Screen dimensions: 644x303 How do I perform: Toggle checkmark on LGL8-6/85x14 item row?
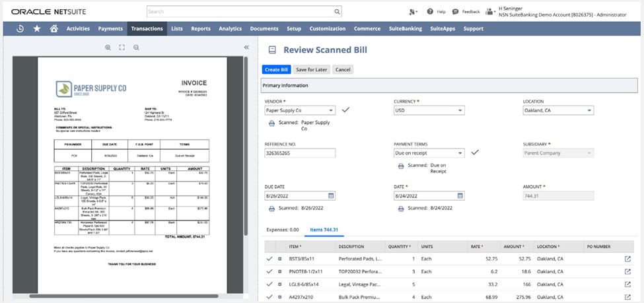coord(269,285)
